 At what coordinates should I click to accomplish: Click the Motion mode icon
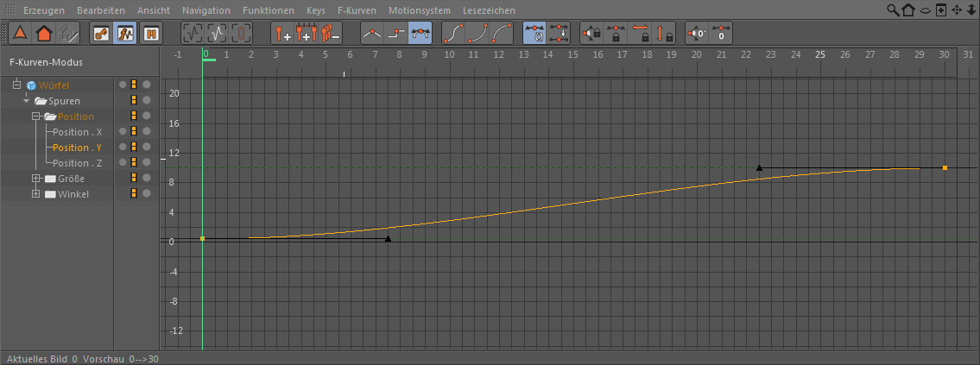pyautogui.click(x=151, y=35)
